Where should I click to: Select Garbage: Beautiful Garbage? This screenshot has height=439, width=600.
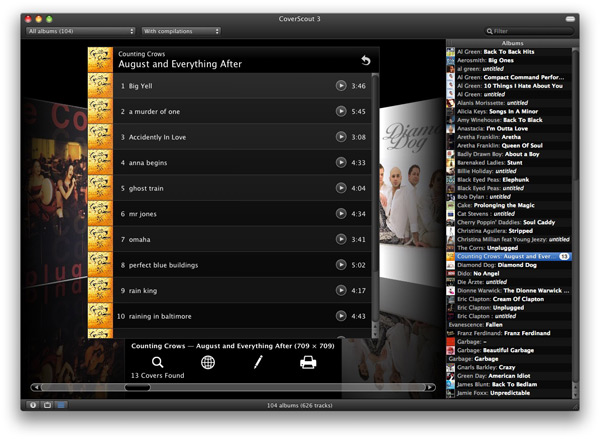509,350
